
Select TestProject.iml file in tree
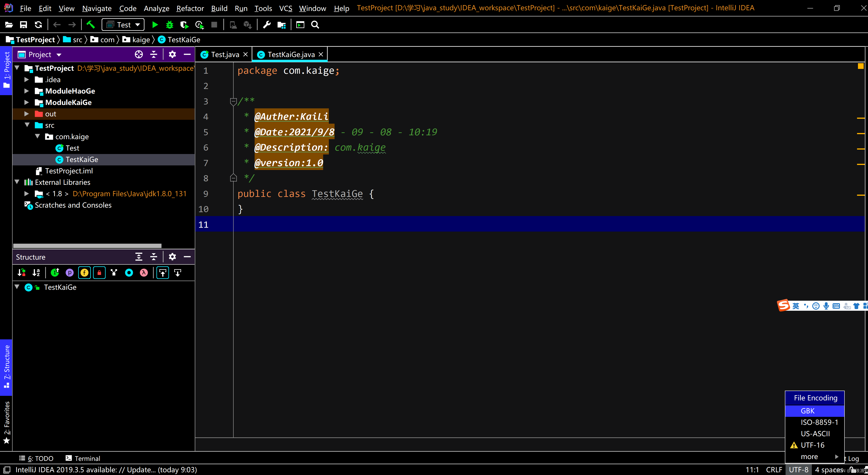pyautogui.click(x=69, y=171)
